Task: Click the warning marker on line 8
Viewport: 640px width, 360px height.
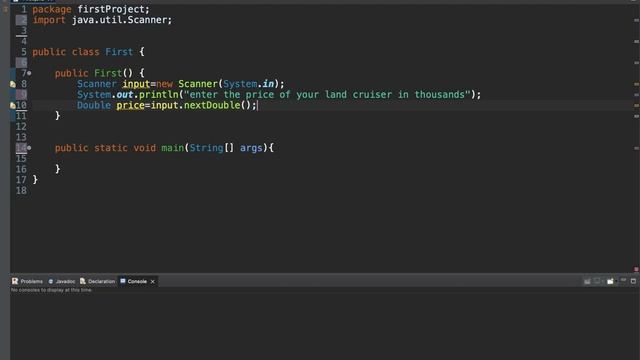Action: pos(13,84)
